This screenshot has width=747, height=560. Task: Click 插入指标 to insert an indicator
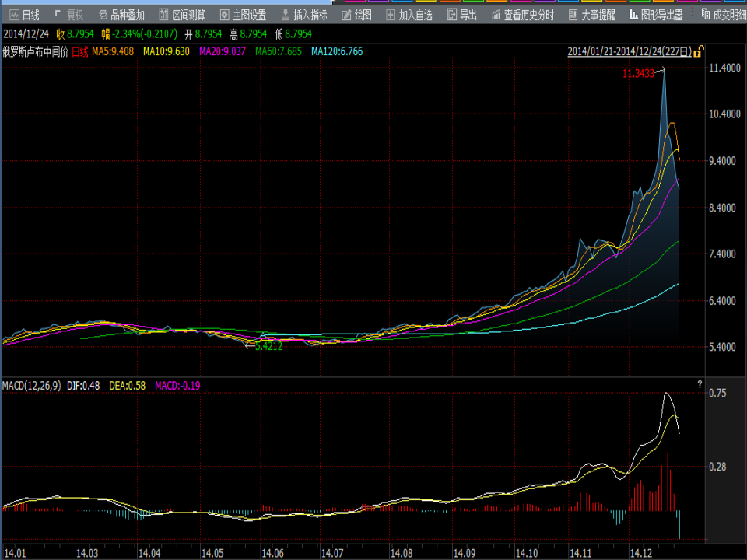coord(304,16)
